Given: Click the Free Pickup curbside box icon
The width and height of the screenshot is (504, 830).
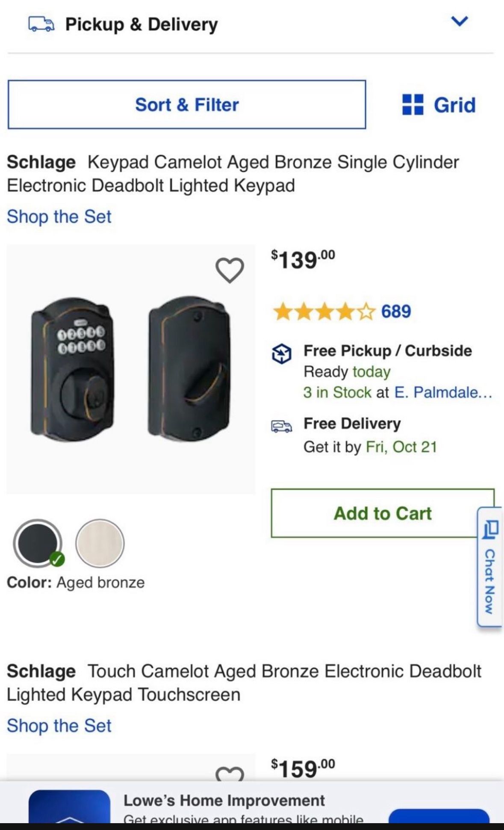Looking at the screenshot, I should coord(282,353).
